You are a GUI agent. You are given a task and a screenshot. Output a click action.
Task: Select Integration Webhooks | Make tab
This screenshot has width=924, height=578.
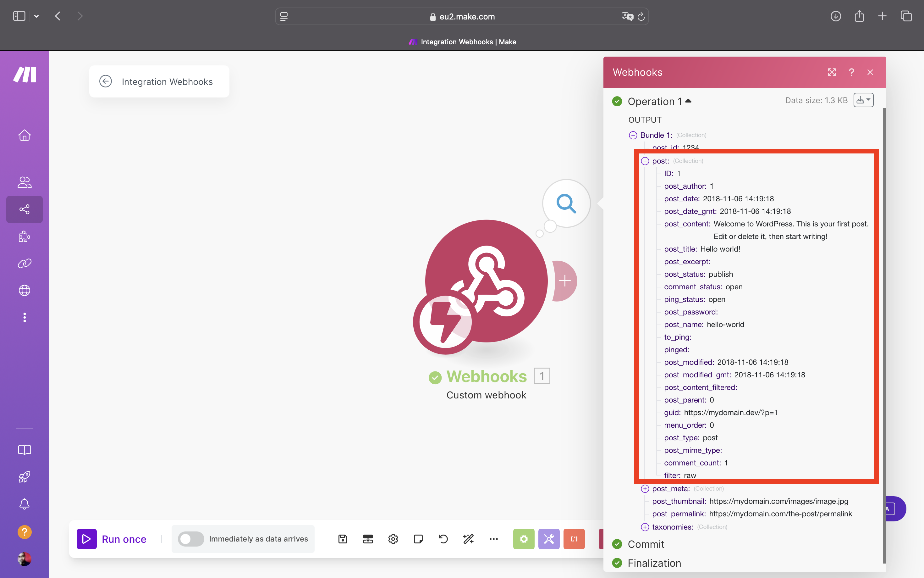point(462,42)
